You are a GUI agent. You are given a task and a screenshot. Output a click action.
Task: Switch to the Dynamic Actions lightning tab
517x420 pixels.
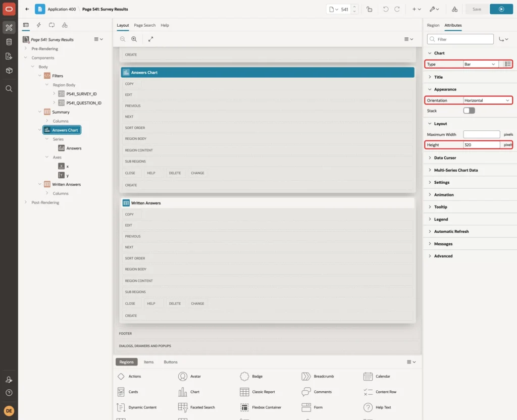tap(38, 25)
